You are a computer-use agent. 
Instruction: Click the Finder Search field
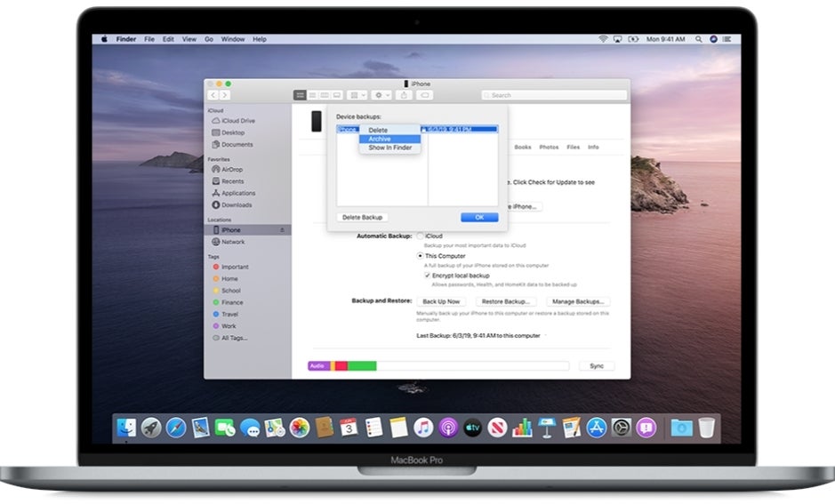tap(554, 95)
